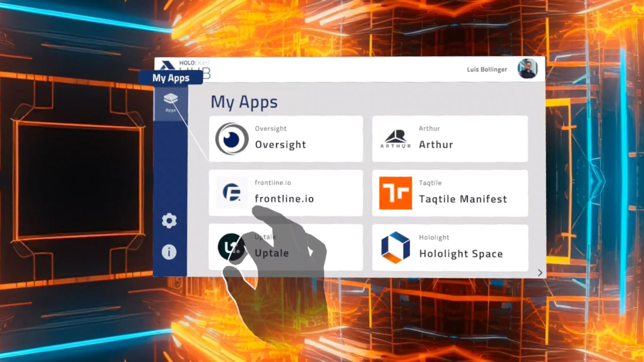
Task: Click the Hololight Hub logo
Action: [185, 69]
